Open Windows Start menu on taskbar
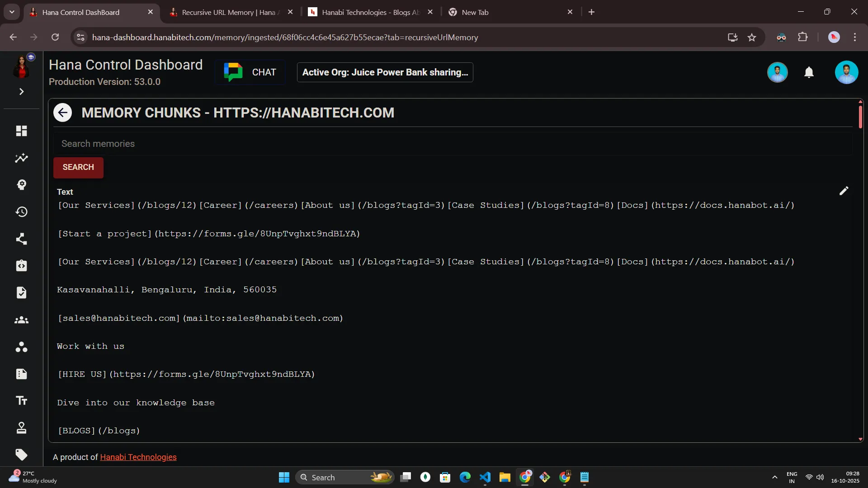868x488 pixels. 284,478
